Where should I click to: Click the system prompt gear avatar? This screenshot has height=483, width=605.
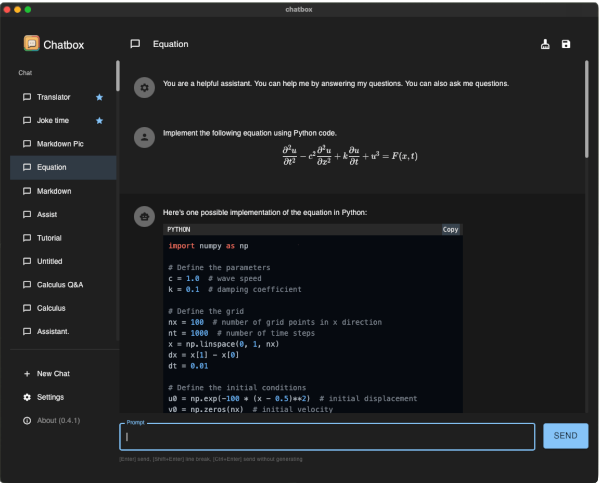(144, 88)
